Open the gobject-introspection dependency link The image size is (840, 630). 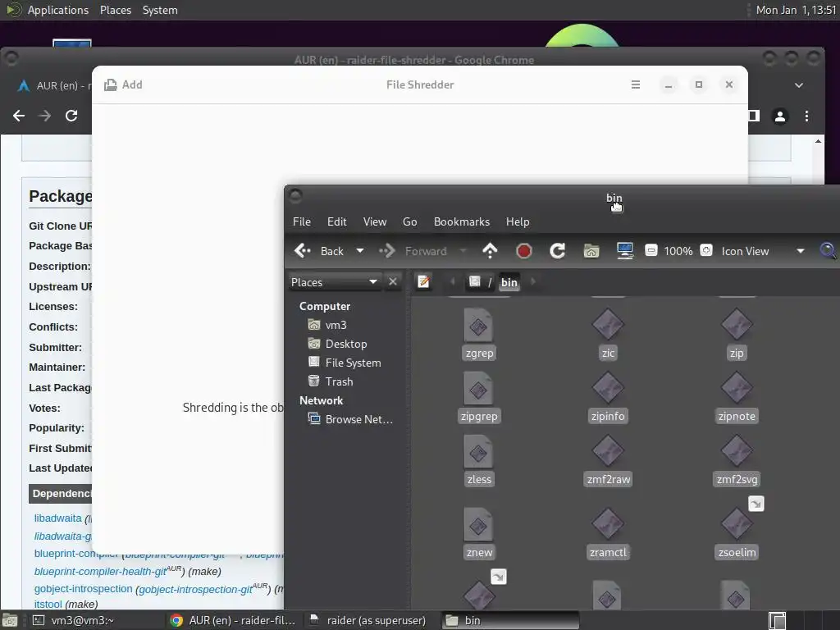click(83, 589)
